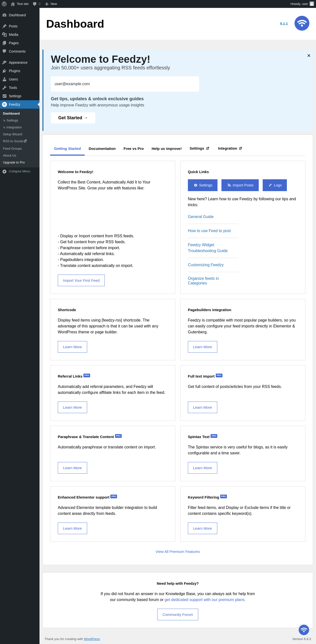Open the Appearance menu in sidebar
Screen dimensions: 316x644
click(18, 62)
